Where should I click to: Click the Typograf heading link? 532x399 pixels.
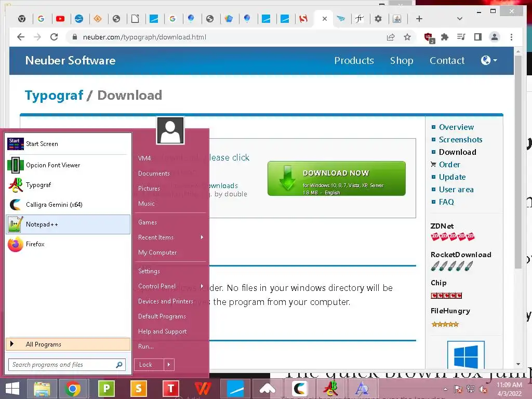(54, 96)
